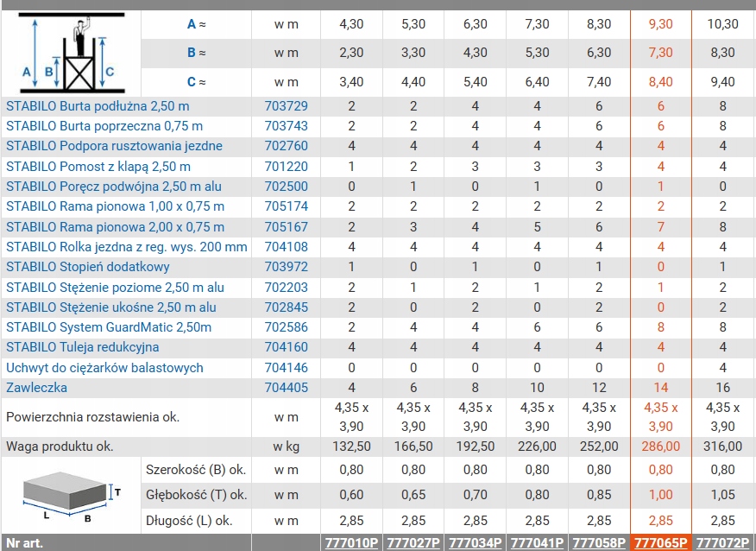The height and width of the screenshot is (551, 756).
Task: Select Zawleczka quantity 14 in highlighted column
Action: tap(660, 388)
